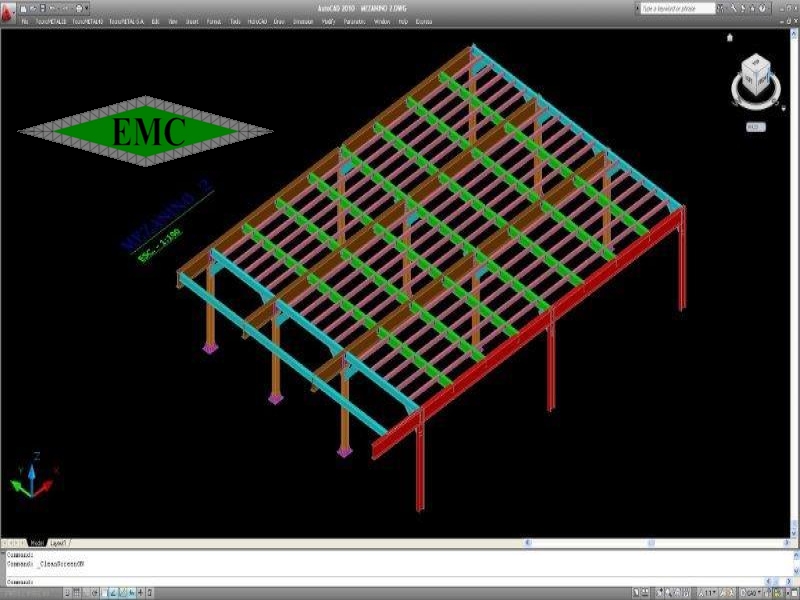Open the WCS dropdown below the ViewCube

tap(753, 127)
